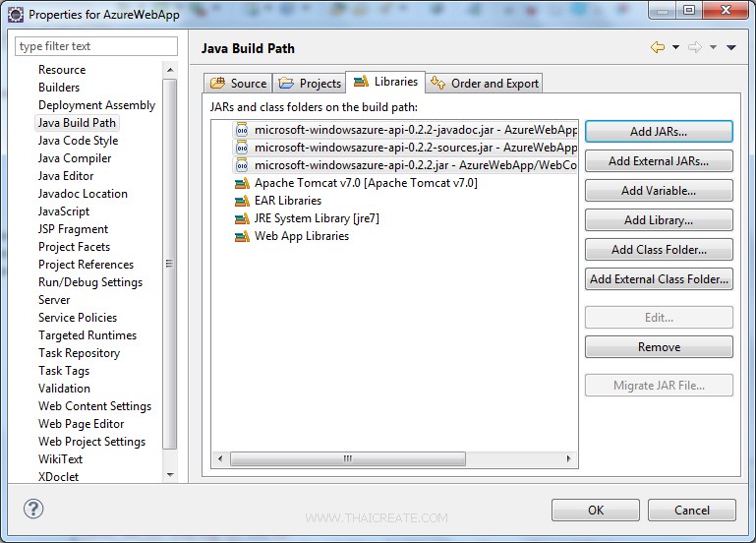756x543 pixels.
Task: Click the Add Class Folder... button
Action: pyautogui.click(x=659, y=249)
